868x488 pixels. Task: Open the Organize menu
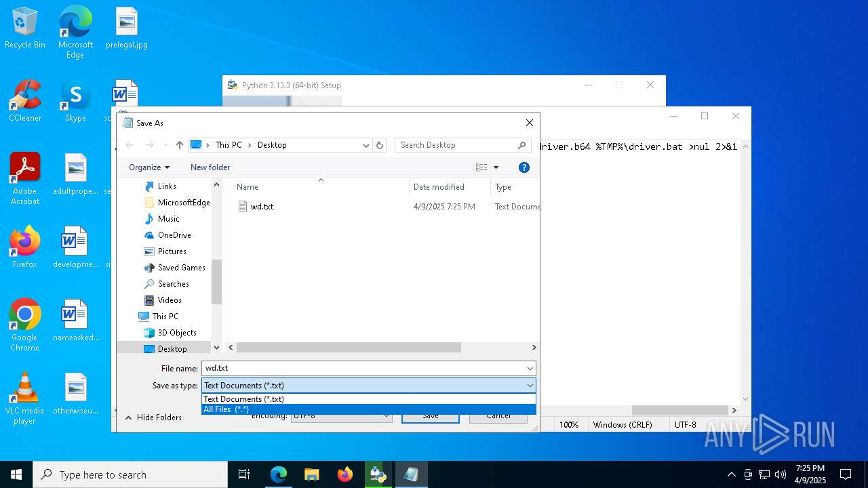(x=149, y=167)
